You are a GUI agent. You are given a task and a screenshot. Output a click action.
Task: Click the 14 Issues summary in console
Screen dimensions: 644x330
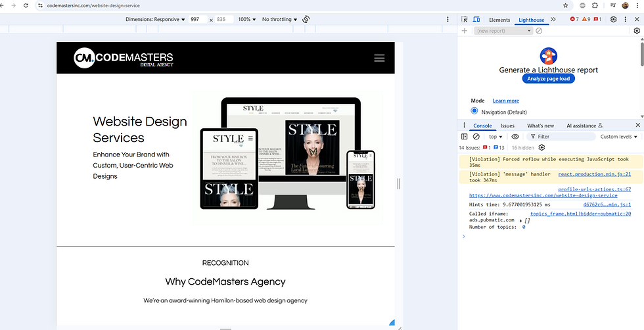point(481,147)
